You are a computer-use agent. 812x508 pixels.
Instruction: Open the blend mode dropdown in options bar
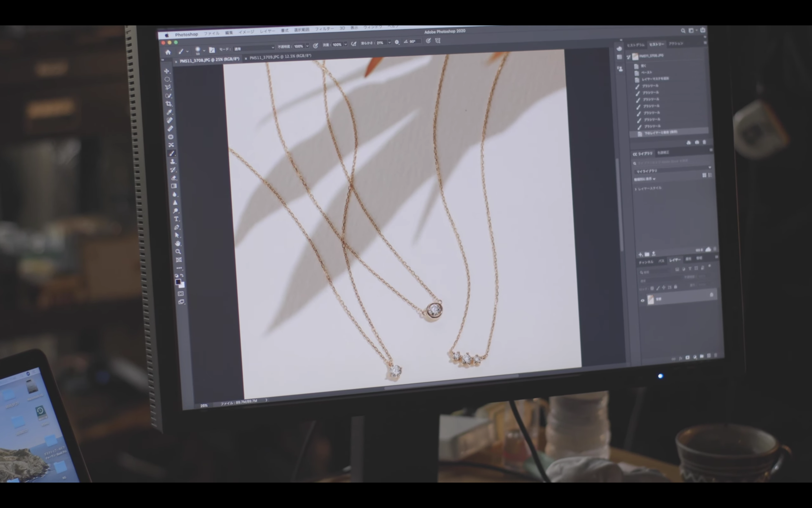click(254, 48)
